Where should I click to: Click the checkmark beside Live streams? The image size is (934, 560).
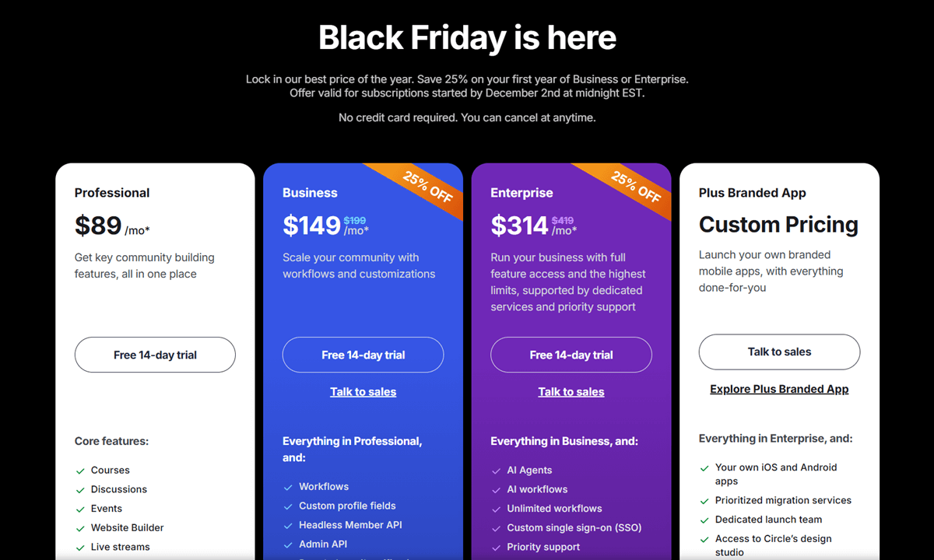point(80,547)
